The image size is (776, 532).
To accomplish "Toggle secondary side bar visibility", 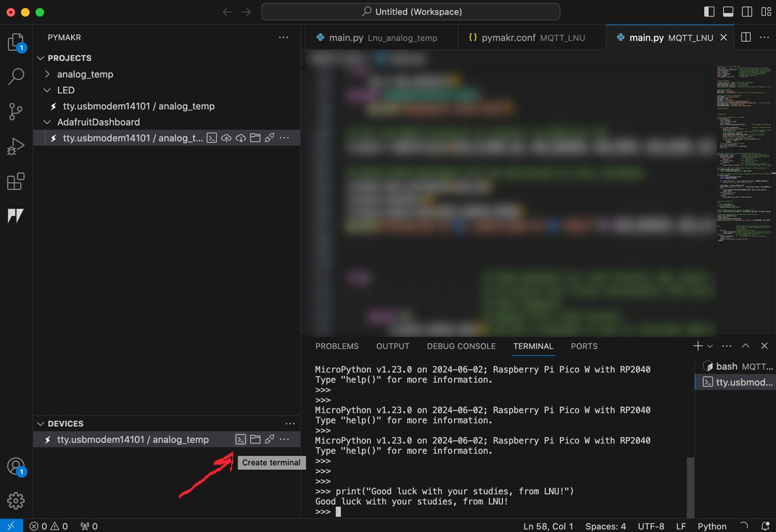I will tap(747, 12).
